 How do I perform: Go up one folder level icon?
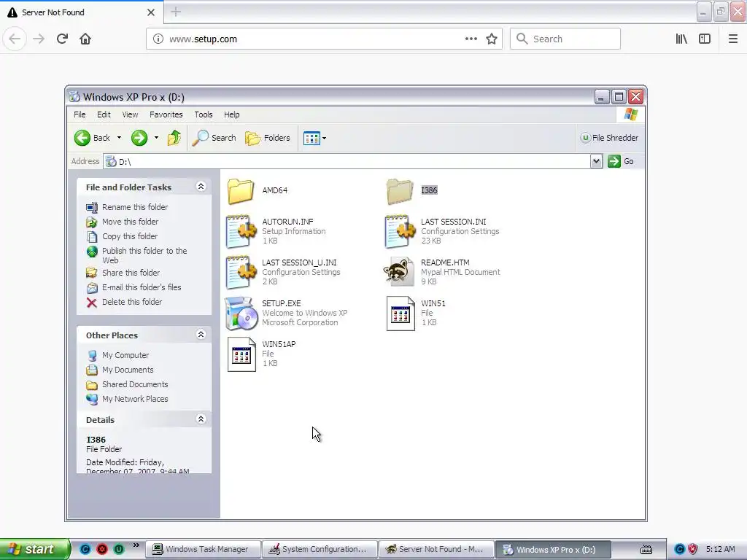pos(174,138)
